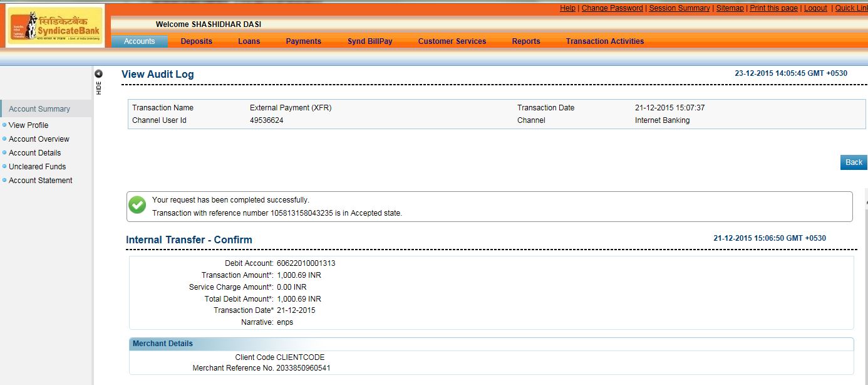
Task: Click the green success checkmark icon
Action: (137, 205)
